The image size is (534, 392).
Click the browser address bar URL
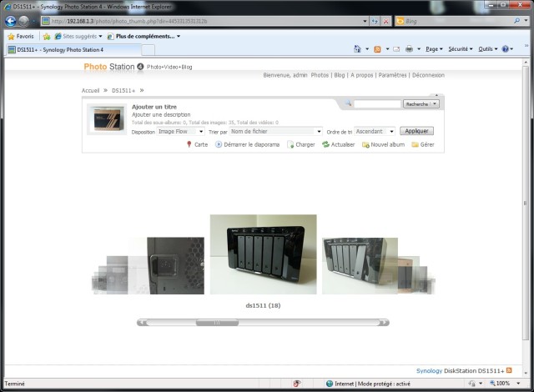tap(201, 21)
